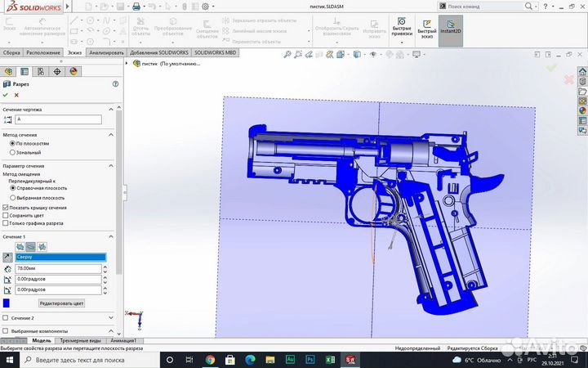This screenshot has height=368, width=588.
Task: Expand the SOLIDWORKS main menu arrow
Action: [68, 7]
